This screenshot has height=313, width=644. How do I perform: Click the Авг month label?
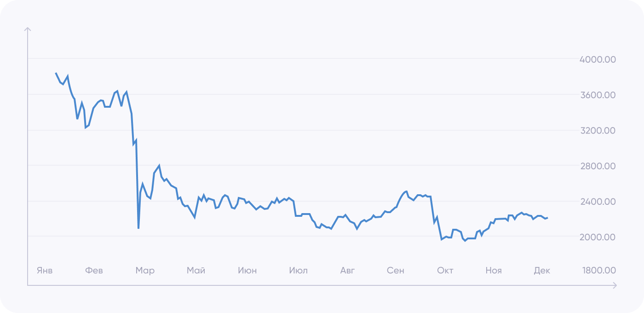pos(348,270)
